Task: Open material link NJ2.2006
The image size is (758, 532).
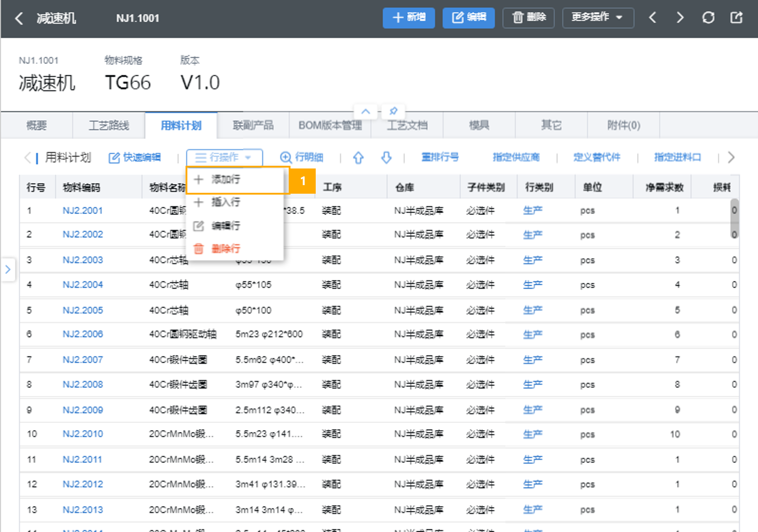Action: click(82, 334)
